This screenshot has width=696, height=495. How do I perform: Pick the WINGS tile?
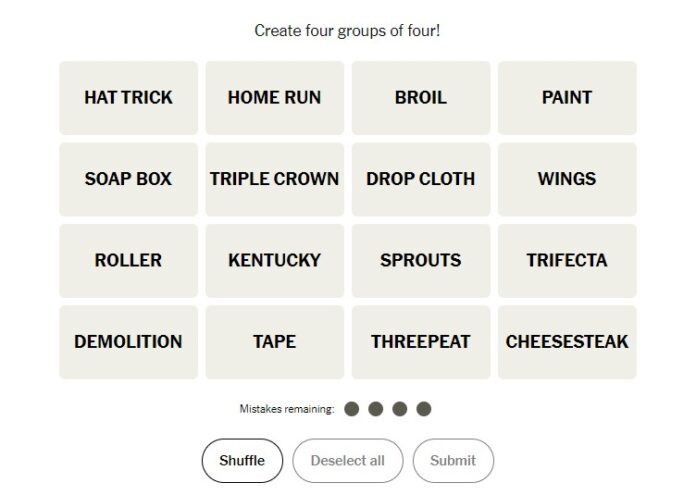pyautogui.click(x=567, y=179)
